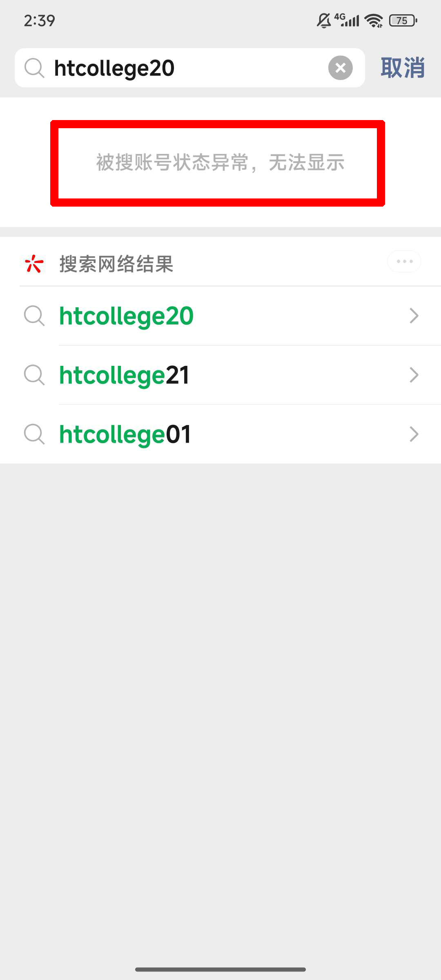The height and width of the screenshot is (980, 441).
Task: Tap the battery indicator showing 75
Action: pos(403,20)
